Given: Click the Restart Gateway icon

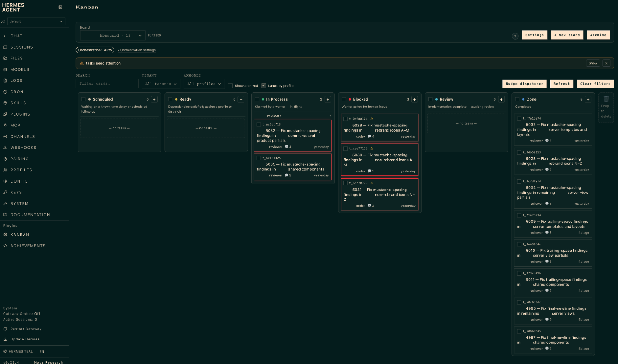Looking at the screenshot, I should coord(5,329).
